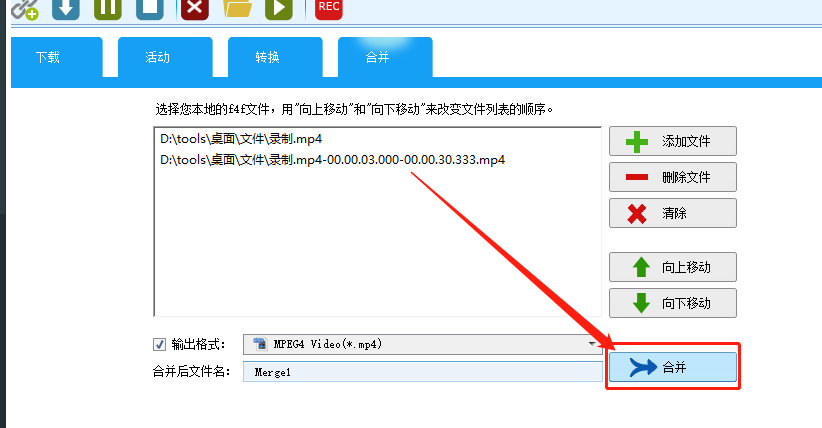Select the 录制.mp4-00.00.03.000 file entry
The image size is (822, 428).
pos(332,159)
